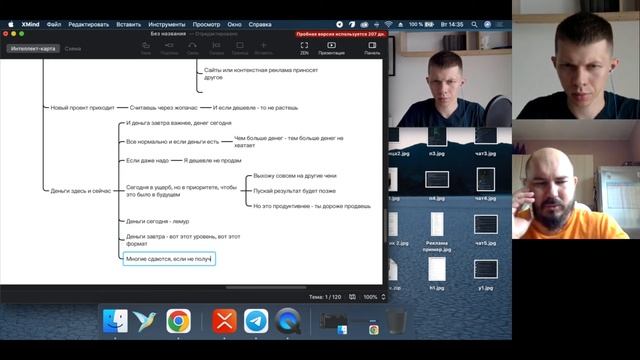Open Finder from the Dock
Viewport: 640px width, 360px height.
click(115, 321)
